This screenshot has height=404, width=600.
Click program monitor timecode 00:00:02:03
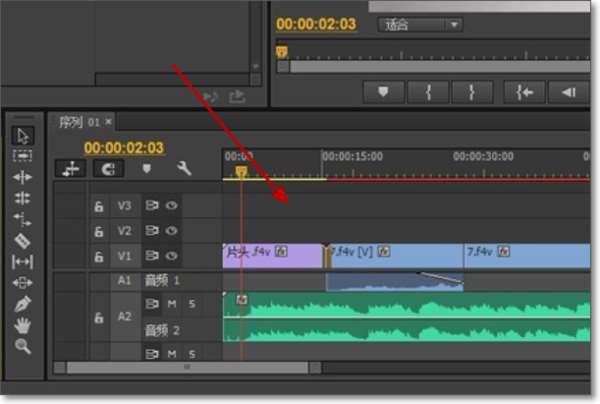tap(316, 24)
